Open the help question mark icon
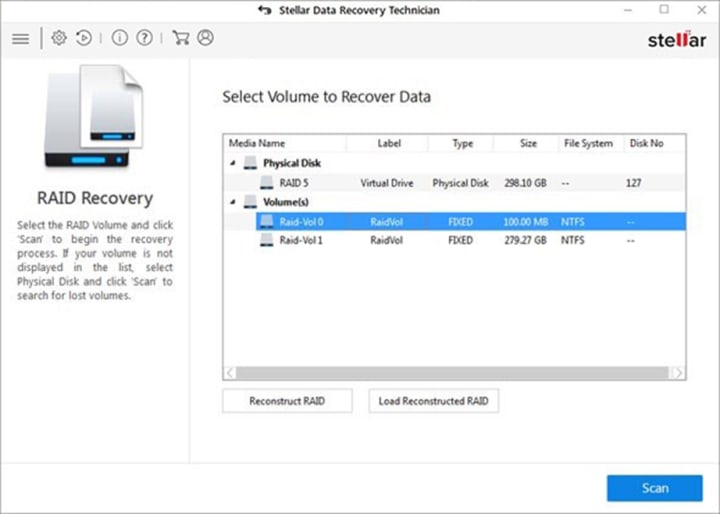Image resolution: width=720 pixels, height=514 pixels. [145, 38]
